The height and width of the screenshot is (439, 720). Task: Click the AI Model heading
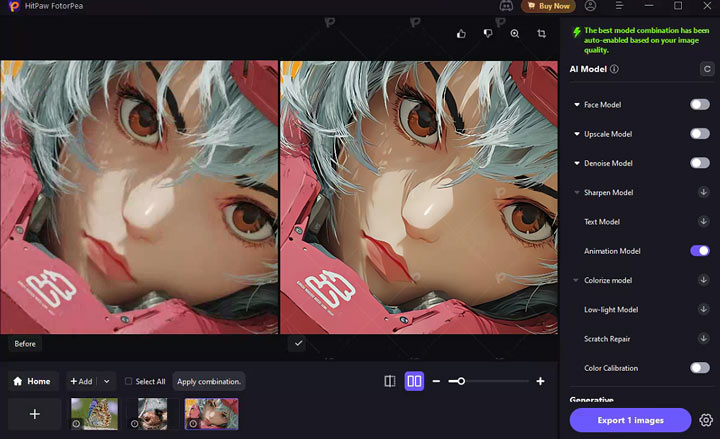588,69
